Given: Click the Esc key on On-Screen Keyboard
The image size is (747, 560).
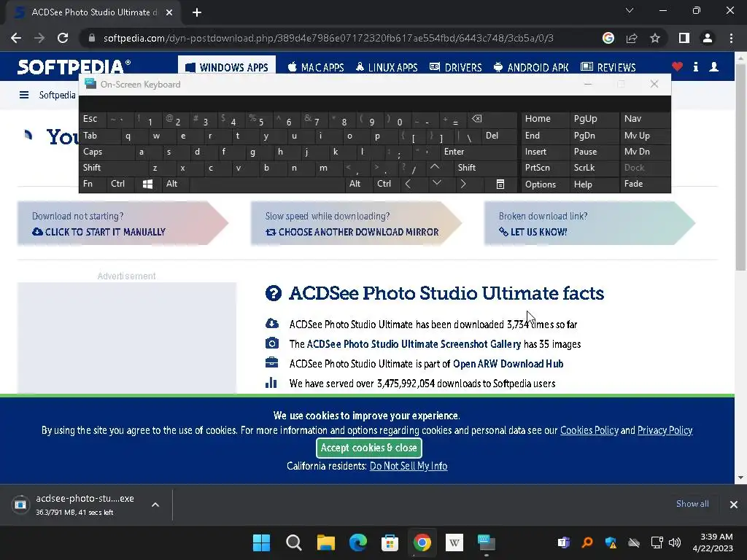Looking at the screenshot, I should coord(93,119).
